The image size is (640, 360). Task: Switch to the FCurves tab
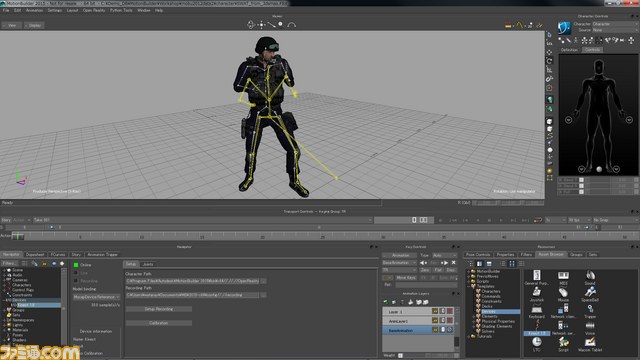(58, 254)
